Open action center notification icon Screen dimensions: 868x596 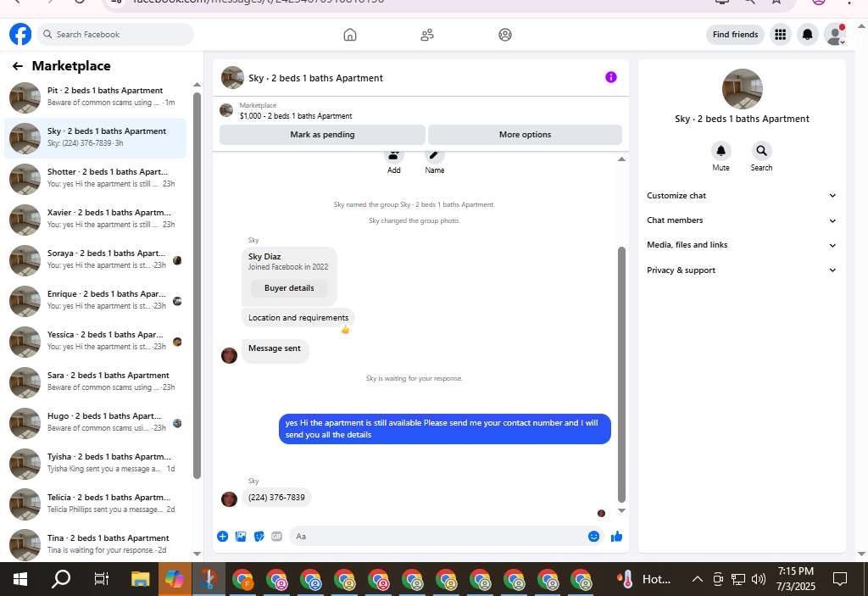click(840, 579)
